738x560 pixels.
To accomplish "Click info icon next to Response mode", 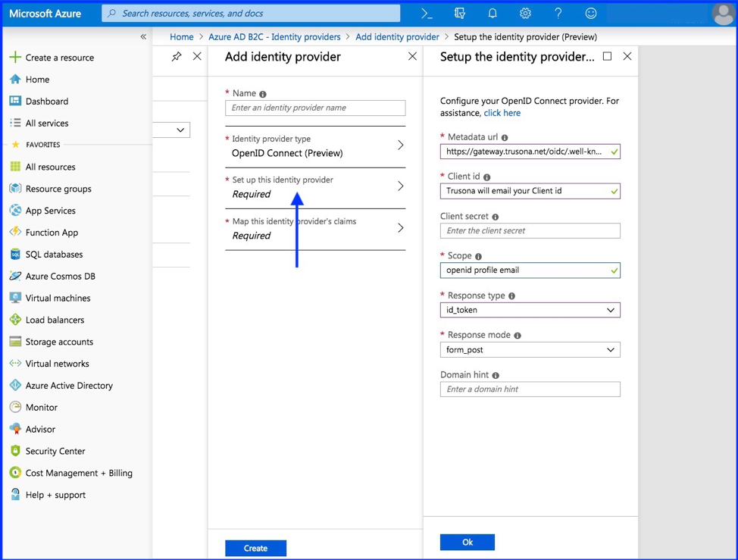I will coord(518,336).
